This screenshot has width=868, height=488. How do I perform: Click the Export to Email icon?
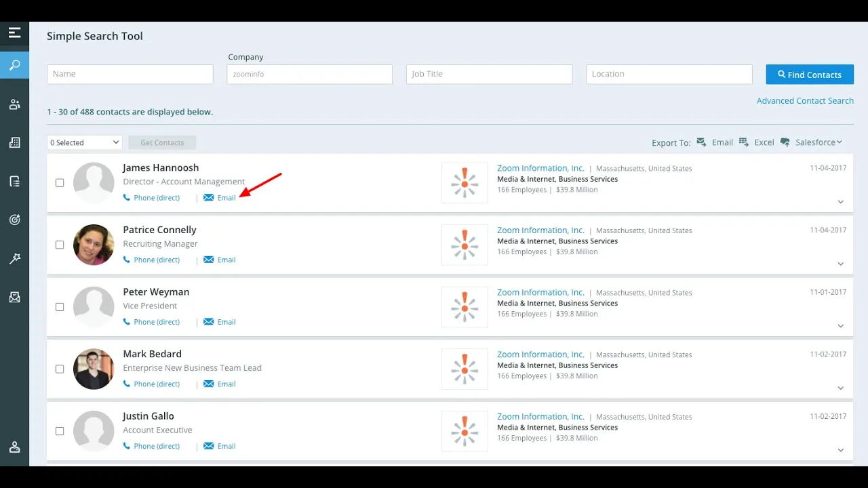pyautogui.click(x=702, y=142)
